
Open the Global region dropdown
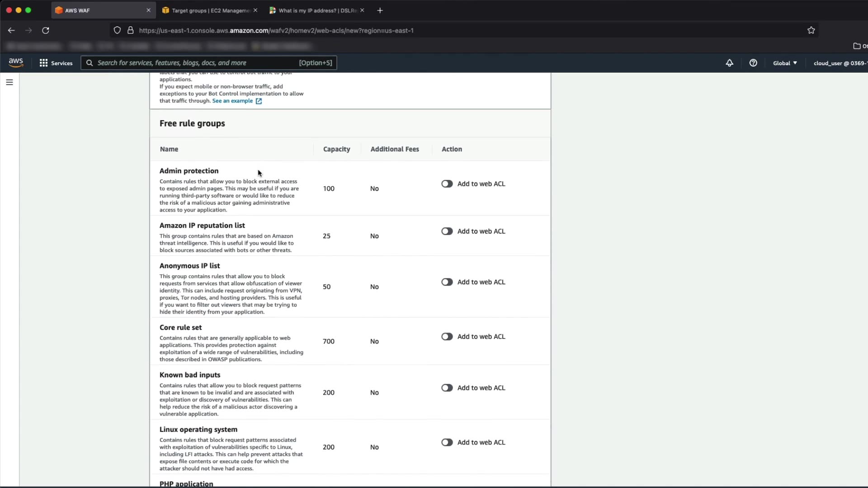(785, 63)
